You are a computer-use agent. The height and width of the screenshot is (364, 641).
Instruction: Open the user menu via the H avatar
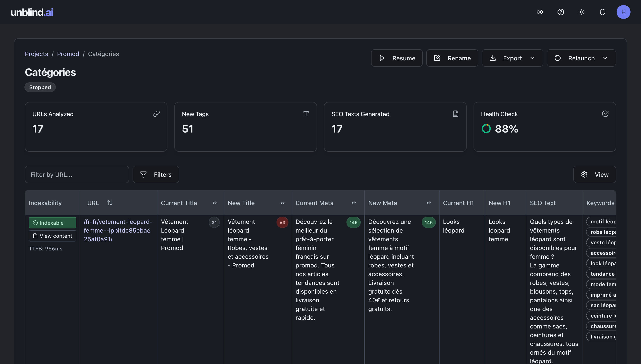pos(624,12)
